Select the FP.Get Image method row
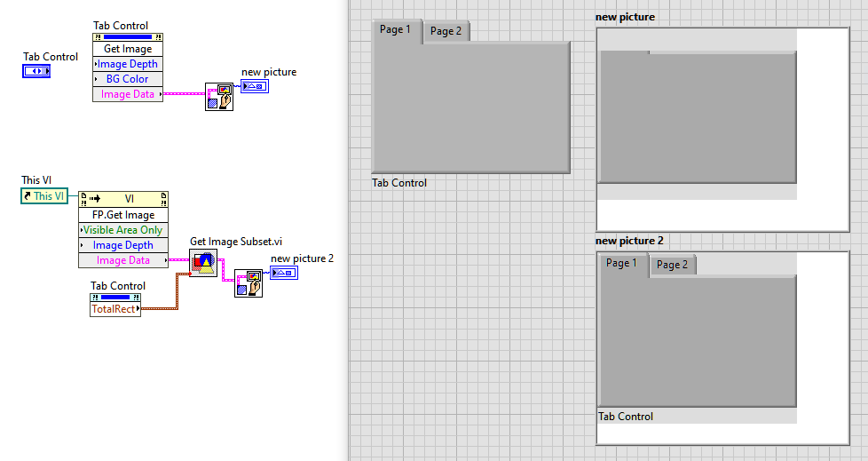The image size is (868, 461). pyautogui.click(x=123, y=215)
